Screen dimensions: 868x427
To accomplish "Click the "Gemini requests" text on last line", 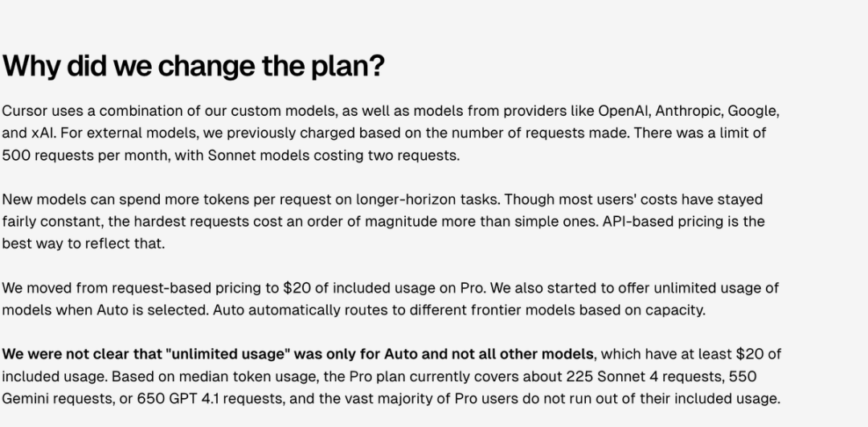I will click(58, 399).
